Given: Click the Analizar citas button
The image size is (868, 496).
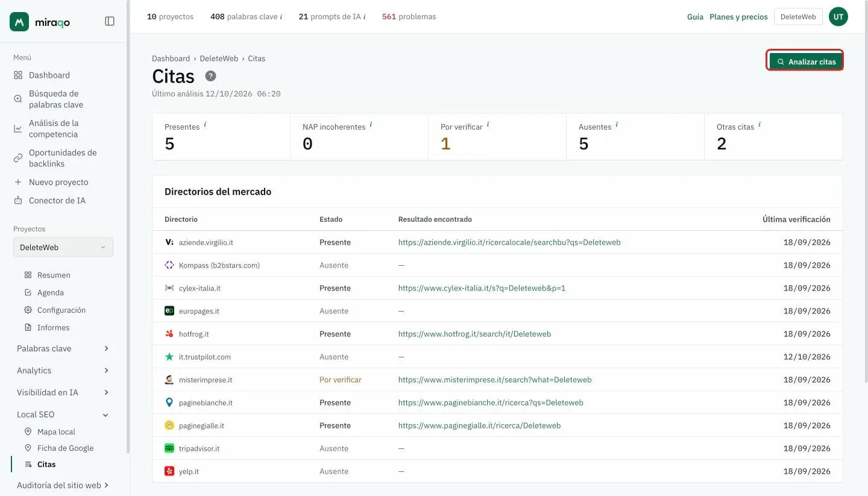Looking at the screenshot, I should pyautogui.click(x=805, y=61).
